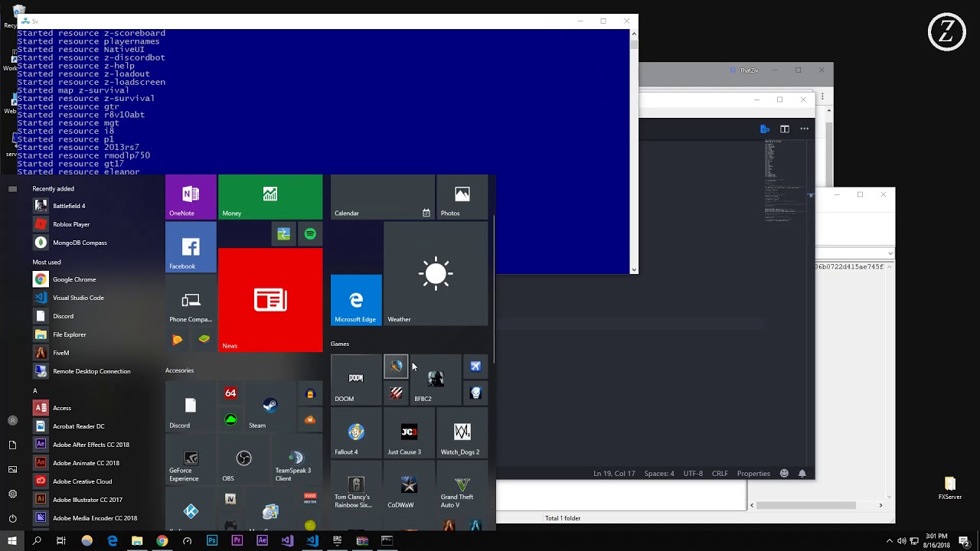The image size is (980, 551).
Task: Open the Weather tile
Action: point(436,273)
